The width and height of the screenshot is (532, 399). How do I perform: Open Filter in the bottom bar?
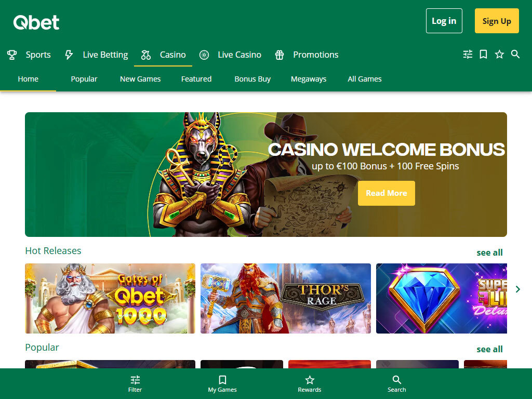coord(135,384)
